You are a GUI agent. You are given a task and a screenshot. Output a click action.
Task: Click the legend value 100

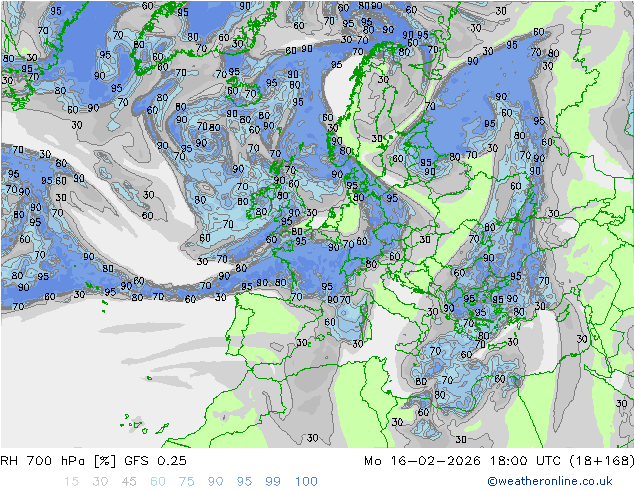(x=306, y=481)
